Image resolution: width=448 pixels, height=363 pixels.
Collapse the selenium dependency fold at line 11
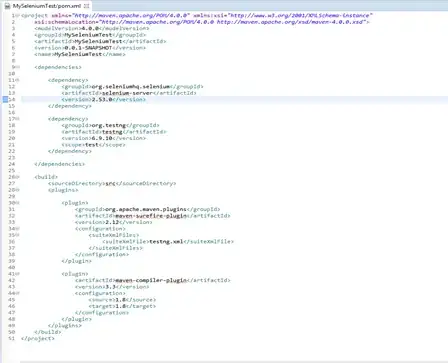coord(18,80)
